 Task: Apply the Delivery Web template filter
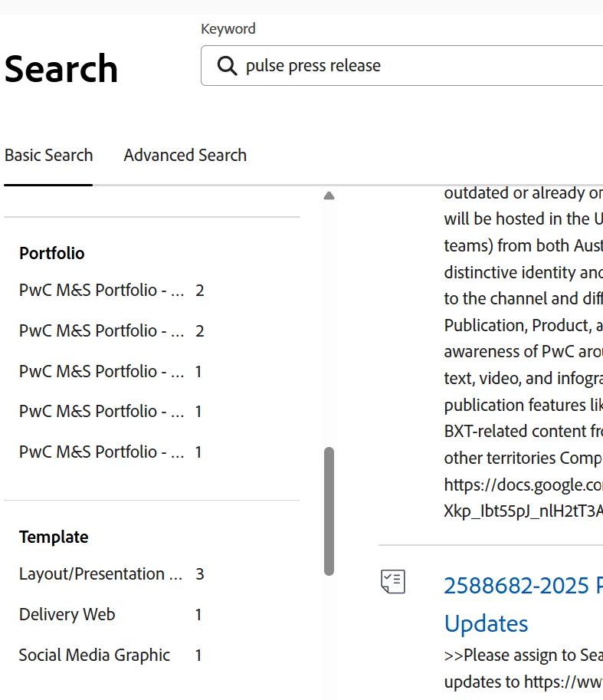coord(67,615)
